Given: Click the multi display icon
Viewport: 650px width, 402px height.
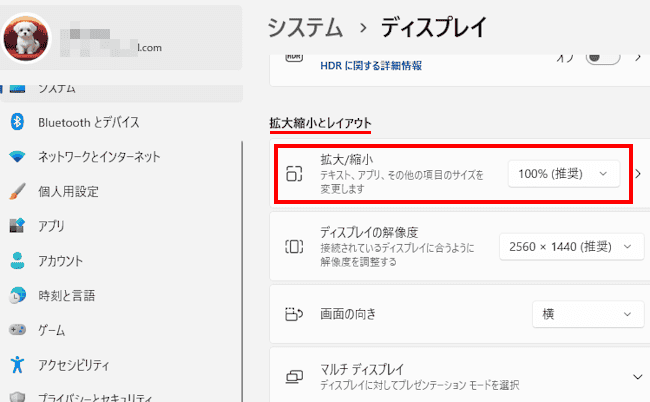Looking at the screenshot, I should coord(294,377).
